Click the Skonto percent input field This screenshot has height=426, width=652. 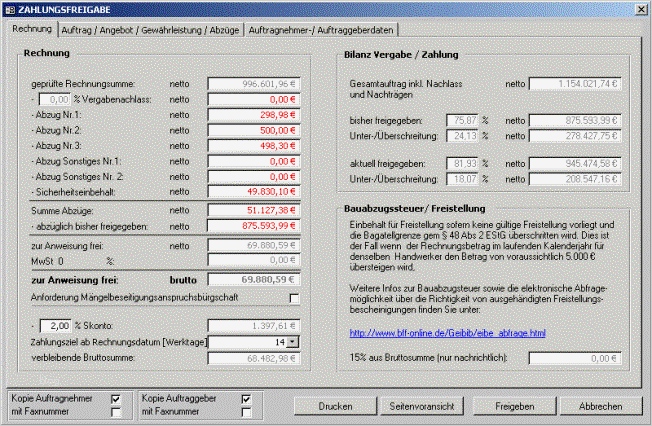(x=55, y=326)
